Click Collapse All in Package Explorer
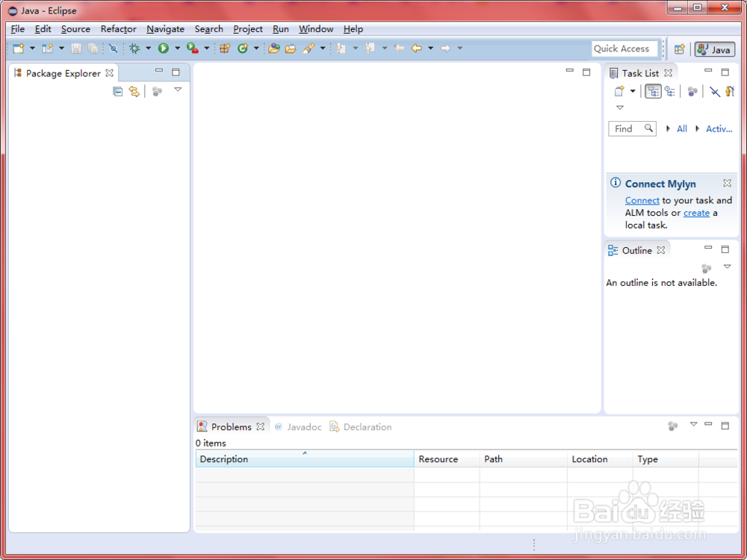 118,91
